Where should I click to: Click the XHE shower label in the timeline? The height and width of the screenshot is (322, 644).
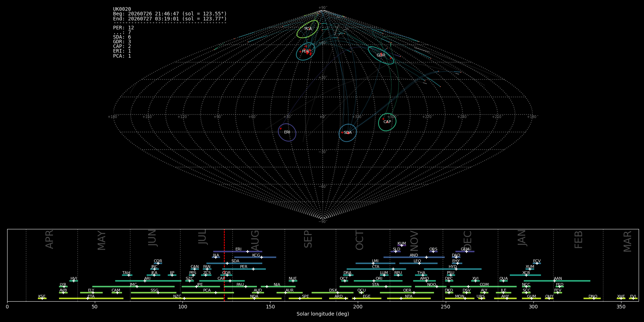621,297
